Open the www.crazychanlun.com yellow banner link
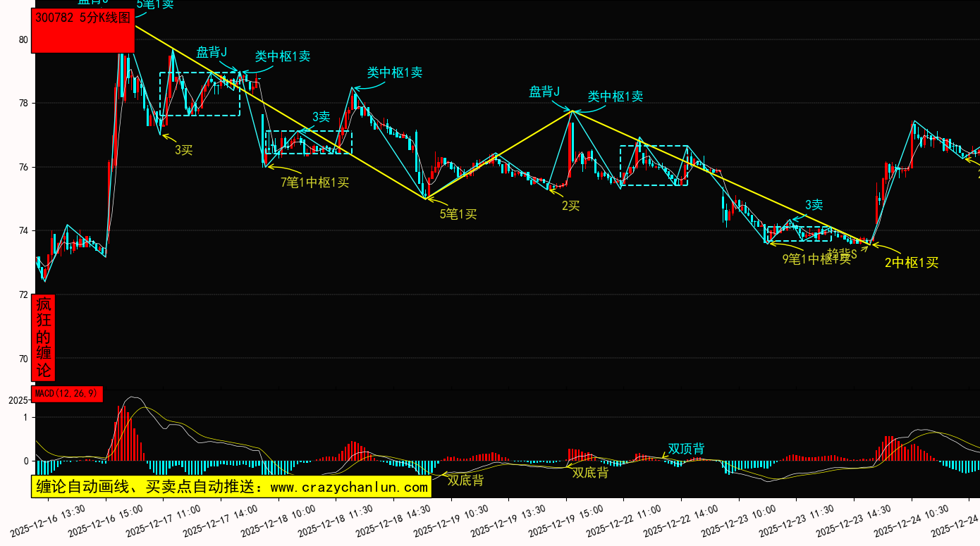 coord(231,487)
